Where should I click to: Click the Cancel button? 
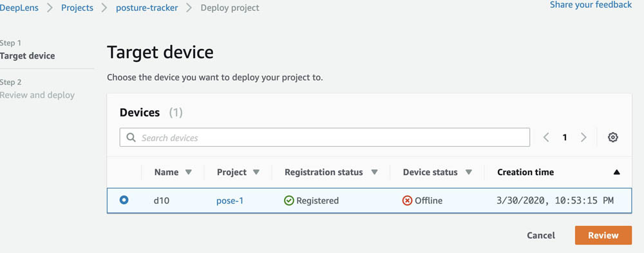(541, 236)
